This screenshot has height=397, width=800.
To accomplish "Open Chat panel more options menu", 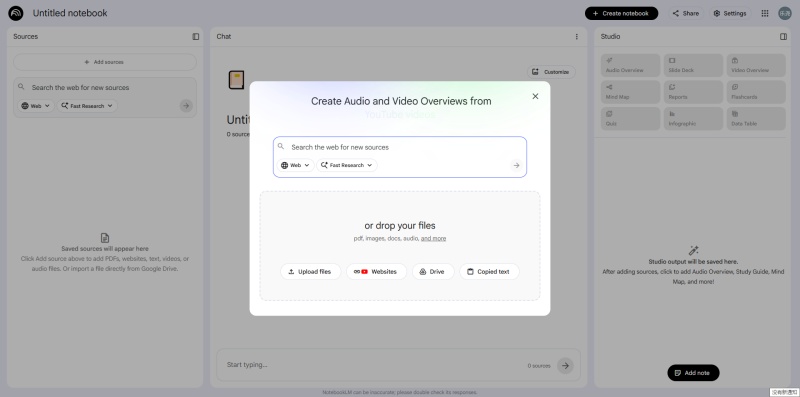I will 577,37.
